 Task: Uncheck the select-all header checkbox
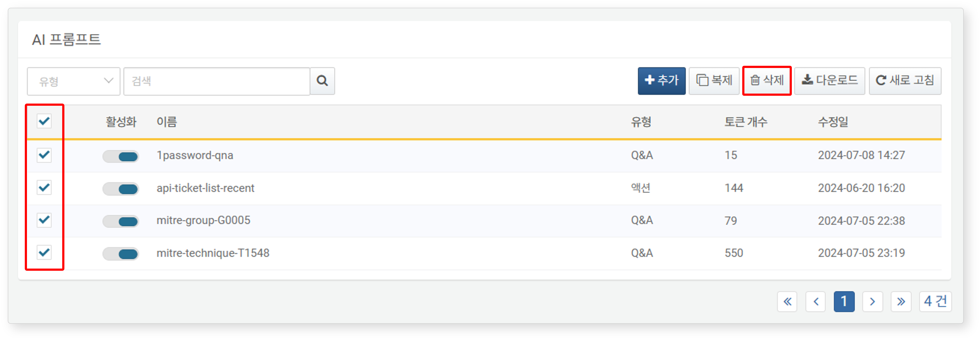44,121
